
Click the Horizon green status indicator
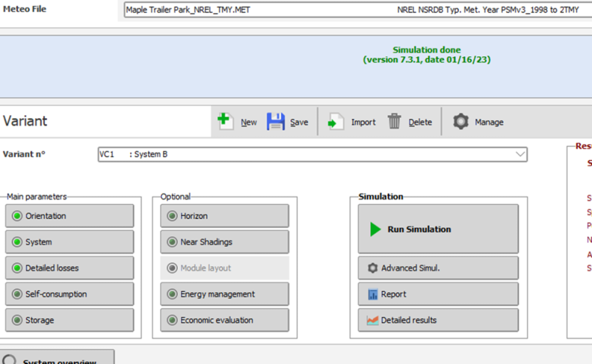[172, 216]
